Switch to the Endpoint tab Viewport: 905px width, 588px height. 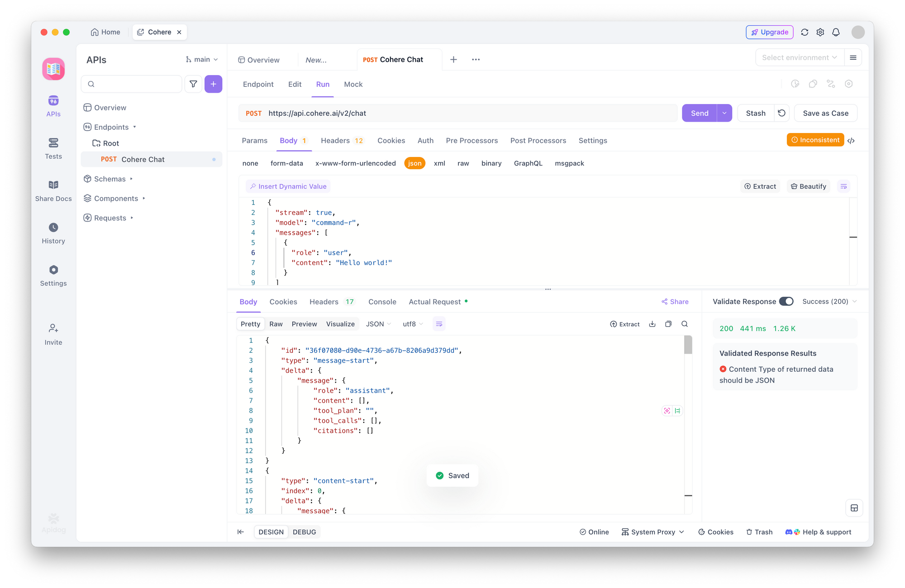pos(258,84)
